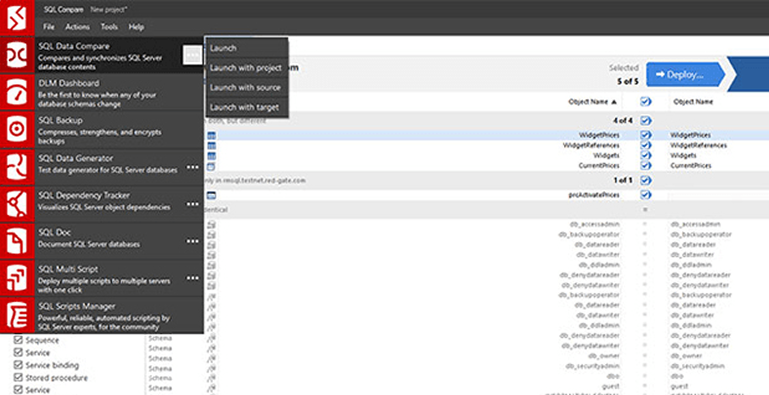Image resolution: width=769 pixels, height=395 pixels.
Task: Choose Launch with project
Action: tap(247, 68)
